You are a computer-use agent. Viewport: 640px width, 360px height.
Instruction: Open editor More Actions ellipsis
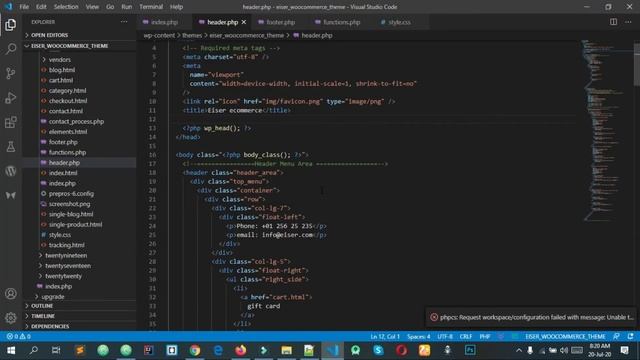(x=628, y=22)
